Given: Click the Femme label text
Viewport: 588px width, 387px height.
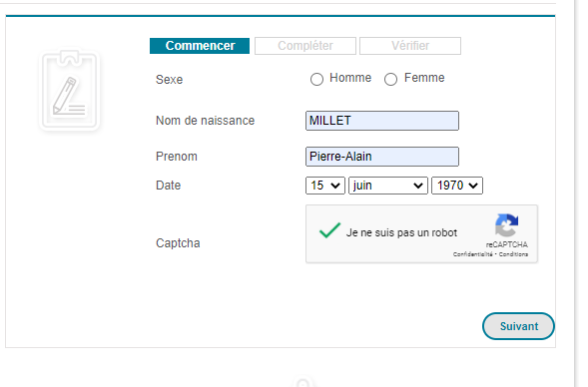Looking at the screenshot, I should 424,78.
